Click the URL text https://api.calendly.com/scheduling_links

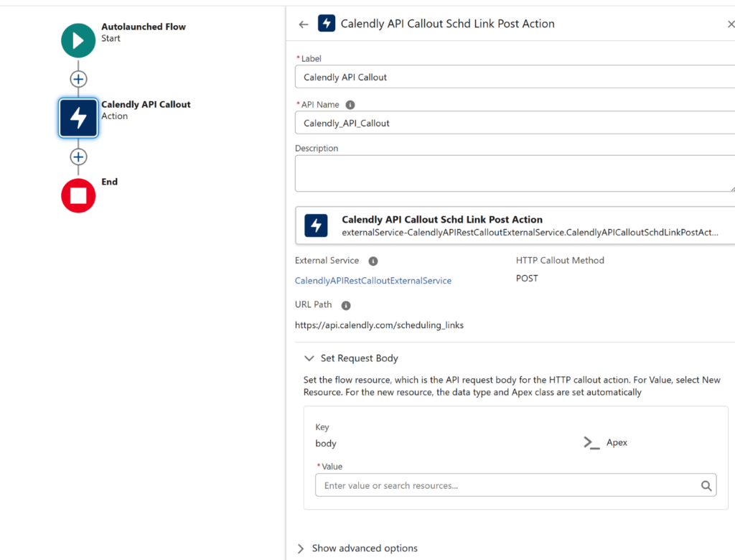pos(379,325)
